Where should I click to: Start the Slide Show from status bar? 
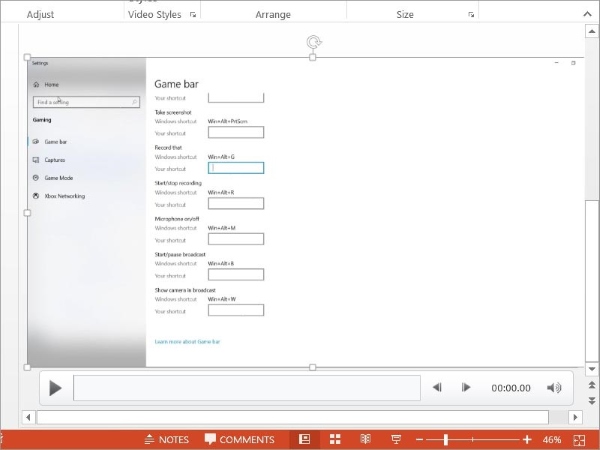[x=396, y=439]
